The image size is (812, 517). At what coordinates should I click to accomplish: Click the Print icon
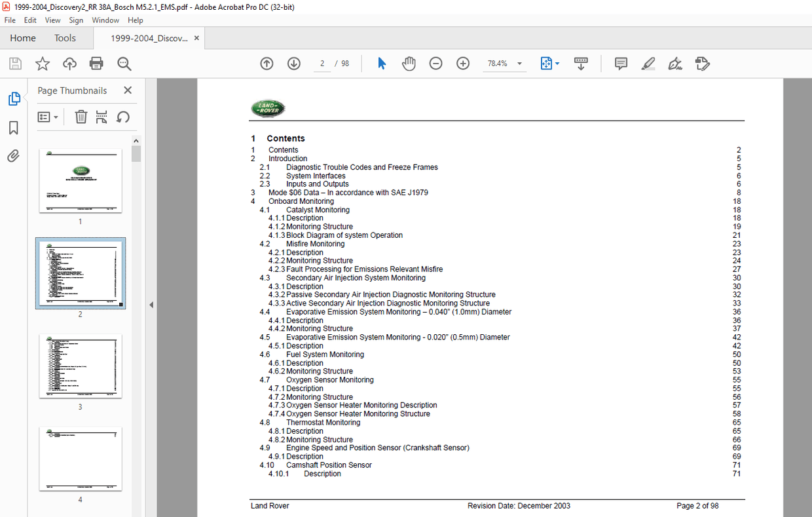coord(97,64)
